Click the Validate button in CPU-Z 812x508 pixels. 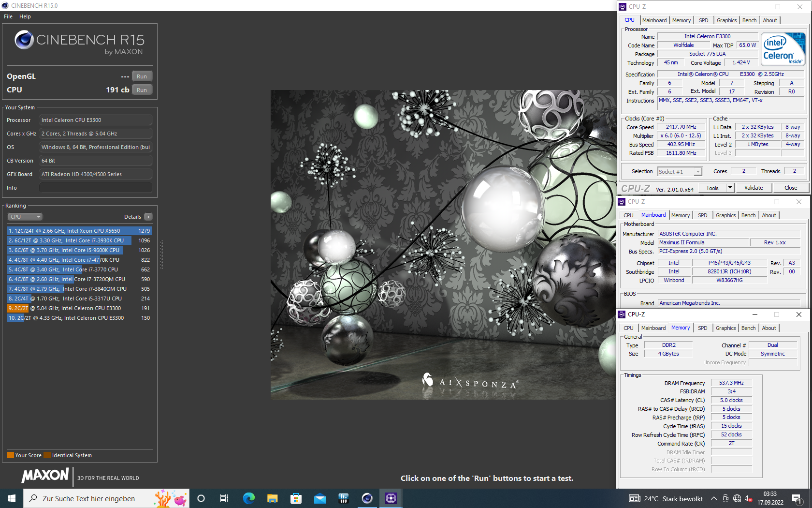tap(754, 188)
